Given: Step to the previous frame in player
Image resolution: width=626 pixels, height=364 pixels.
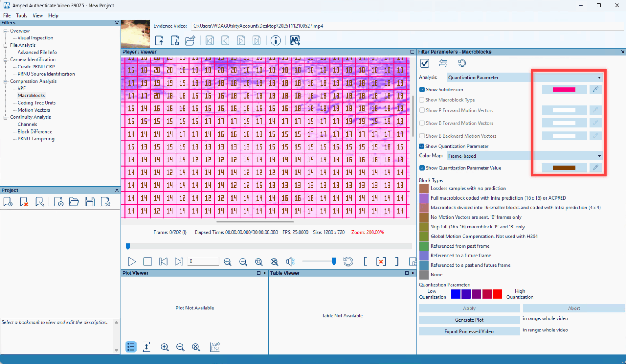Looking at the screenshot, I should pyautogui.click(x=163, y=261).
